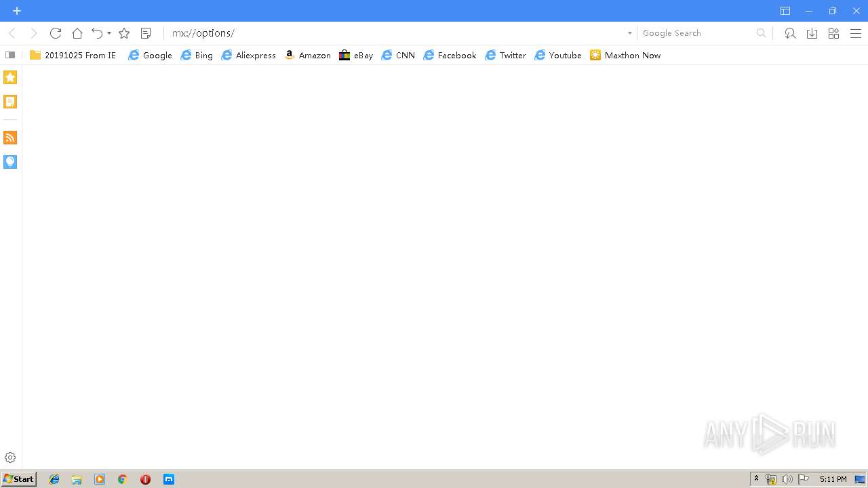Open the main hamburger menu
This screenshot has width=868, height=488.
tap(856, 33)
